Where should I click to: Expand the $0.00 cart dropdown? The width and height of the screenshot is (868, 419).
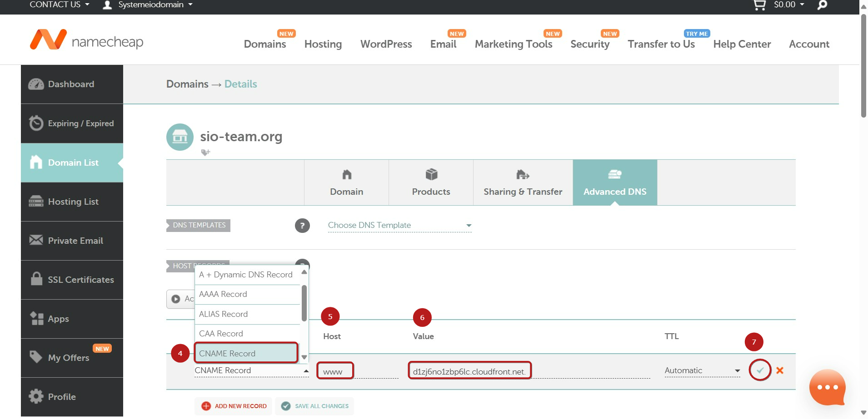point(789,5)
